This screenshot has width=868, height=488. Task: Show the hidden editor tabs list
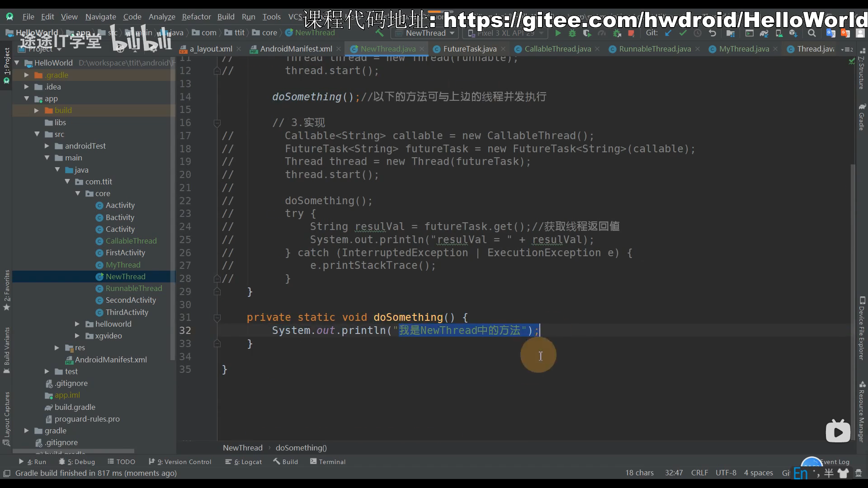(847, 49)
